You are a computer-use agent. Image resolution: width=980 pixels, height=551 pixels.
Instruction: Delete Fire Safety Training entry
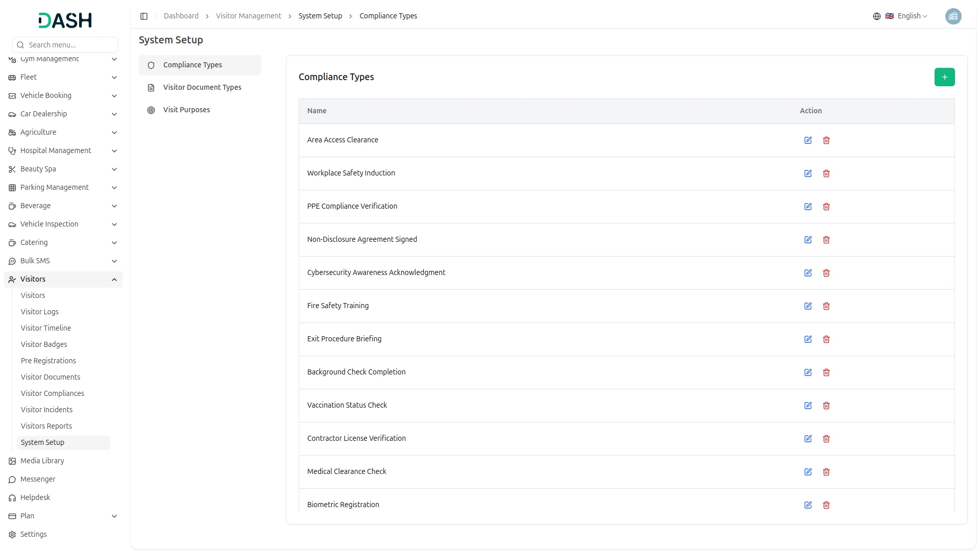click(826, 306)
